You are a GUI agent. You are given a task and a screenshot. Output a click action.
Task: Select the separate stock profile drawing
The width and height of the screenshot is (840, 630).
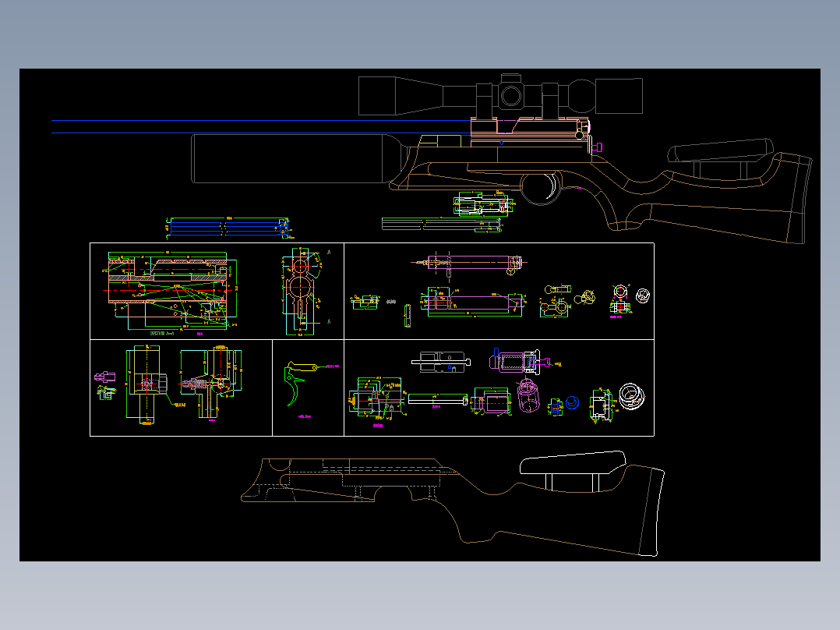point(454,504)
